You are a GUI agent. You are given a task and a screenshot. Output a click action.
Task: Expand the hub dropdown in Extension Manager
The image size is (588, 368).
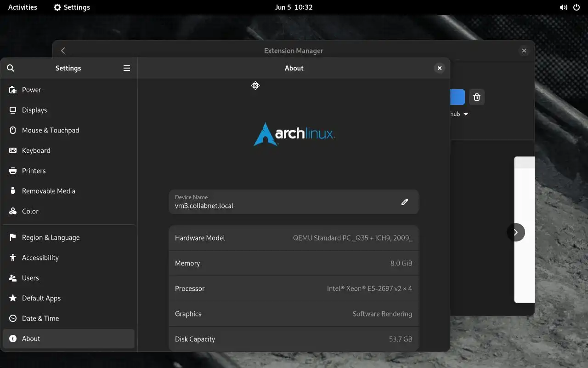(x=459, y=114)
